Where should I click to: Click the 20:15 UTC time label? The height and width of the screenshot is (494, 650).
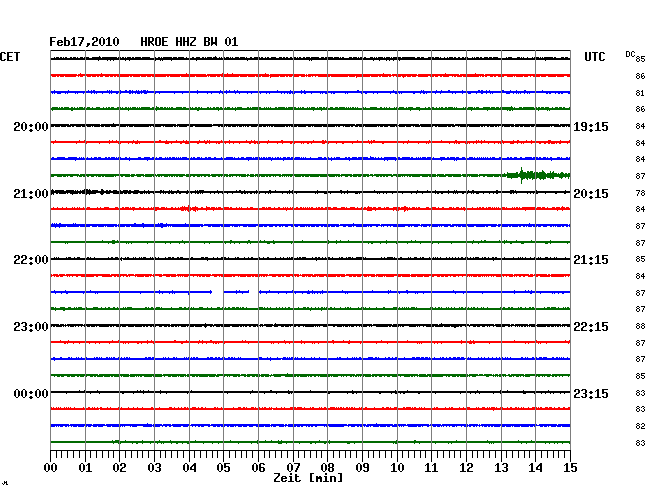(x=591, y=194)
